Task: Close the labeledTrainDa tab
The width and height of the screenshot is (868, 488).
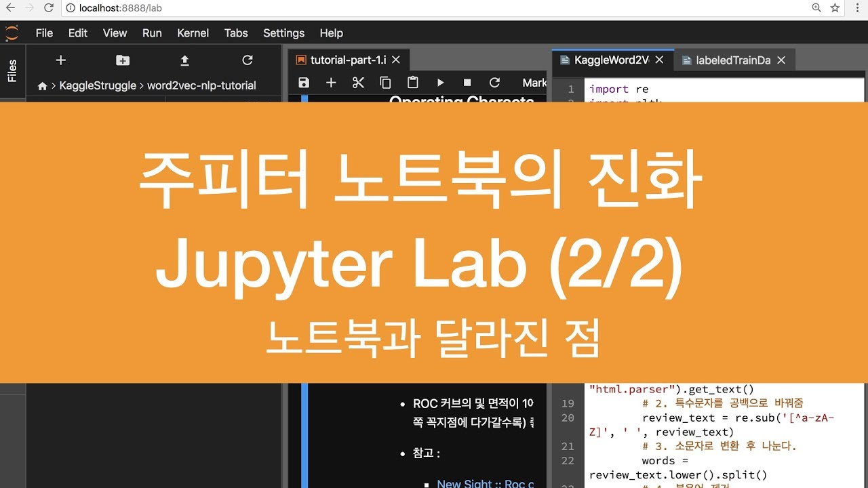Action: point(781,60)
